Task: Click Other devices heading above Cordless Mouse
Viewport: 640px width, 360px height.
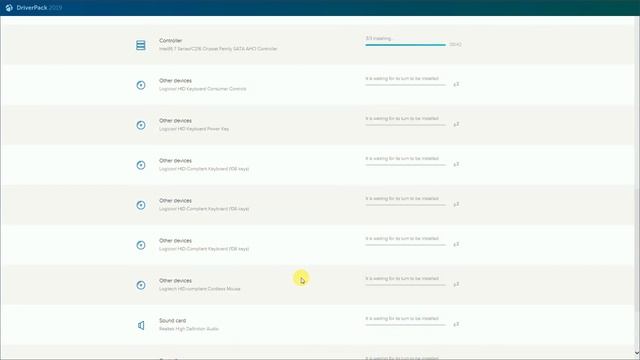Action: (x=175, y=280)
